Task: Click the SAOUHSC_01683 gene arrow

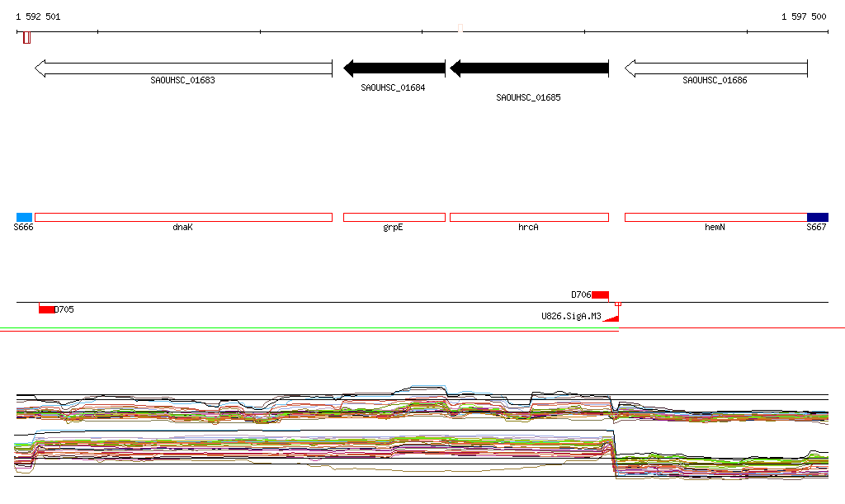Action: (x=183, y=68)
